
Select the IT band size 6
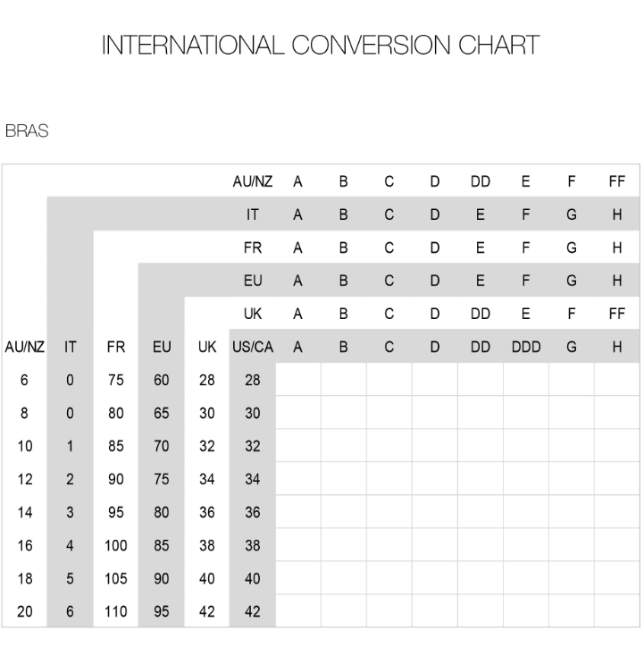point(70,611)
